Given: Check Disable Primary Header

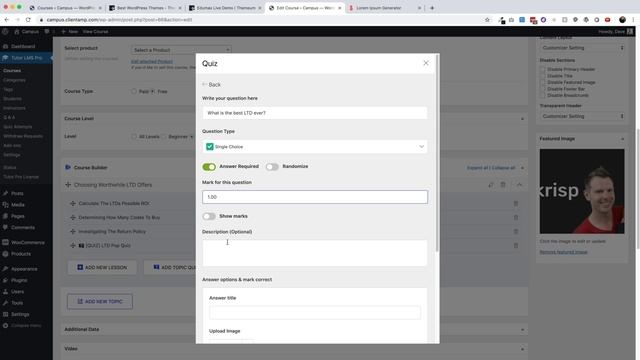Looking at the screenshot, I should tap(542, 69).
